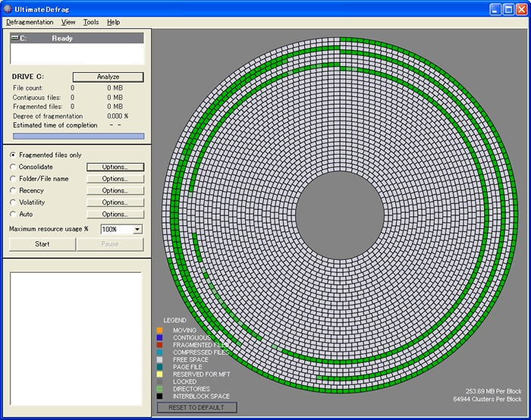Select the Auto radio button
This screenshot has width=531, height=420.
coord(13,215)
